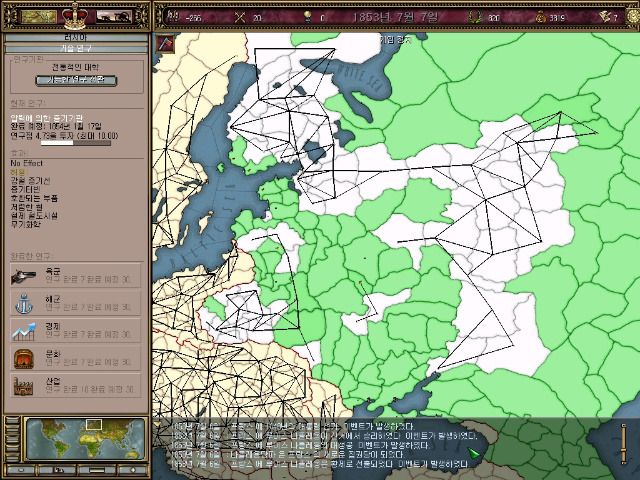The width and height of the screenshot is (640, 480).
Task: Click the 기술 연구 header bar
Action: point(76,48)
